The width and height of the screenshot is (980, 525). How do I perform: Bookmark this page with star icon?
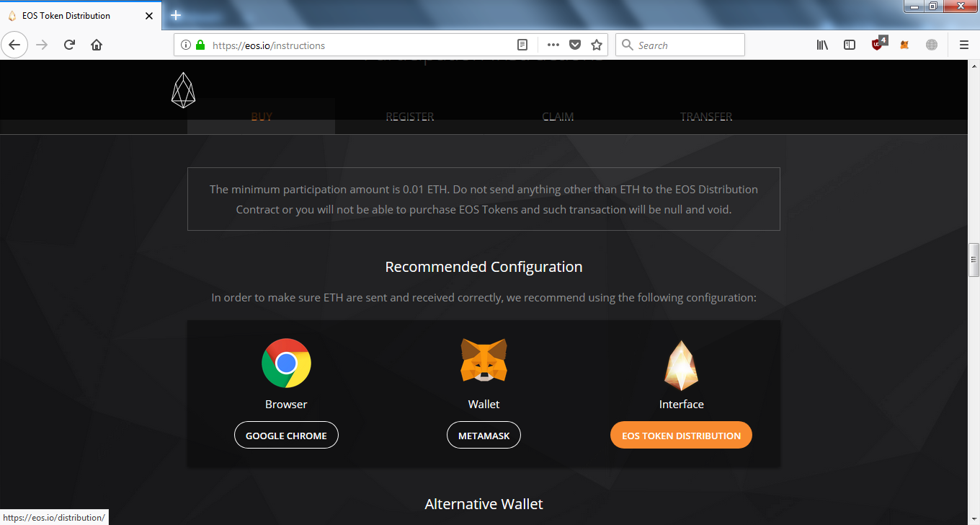click(x=597, y=45)
